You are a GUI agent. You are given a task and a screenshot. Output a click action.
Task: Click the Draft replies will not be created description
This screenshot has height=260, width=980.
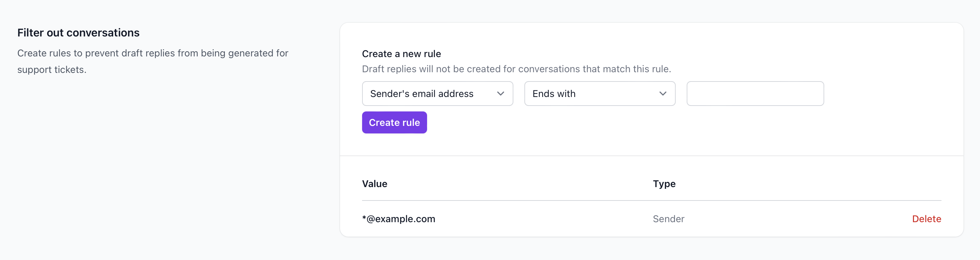tap(516, 69)
